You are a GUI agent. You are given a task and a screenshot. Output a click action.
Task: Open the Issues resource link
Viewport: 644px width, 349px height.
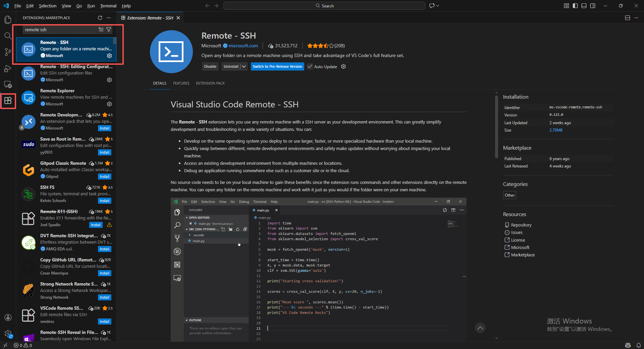coord(517,233)
